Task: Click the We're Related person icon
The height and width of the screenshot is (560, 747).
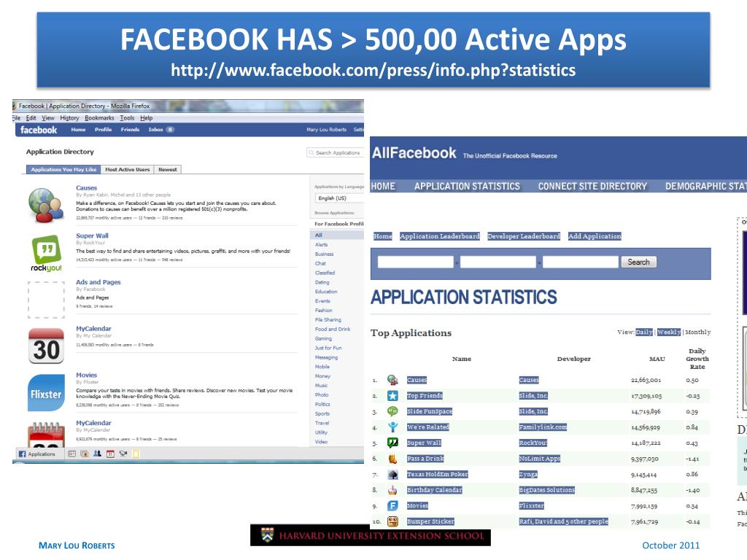Action: [x=392, y=427]
